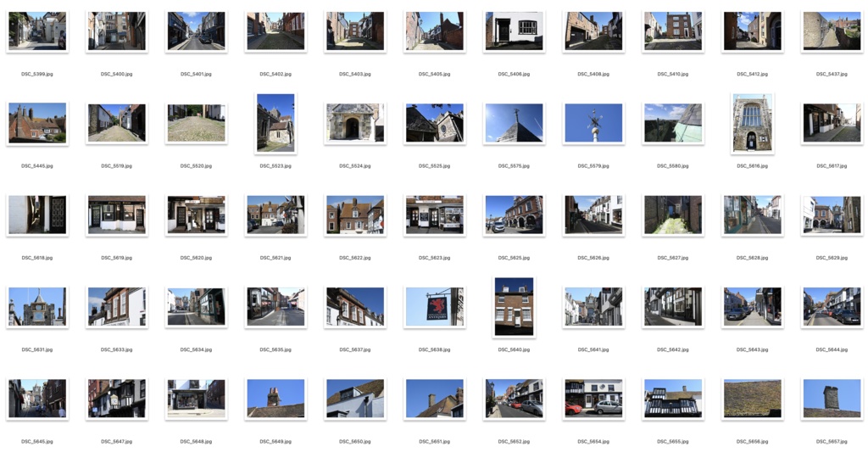Open thumbnail of DSC_5401.jpg
The width and height of the screenshot is (868, 452).
point(196,31)
